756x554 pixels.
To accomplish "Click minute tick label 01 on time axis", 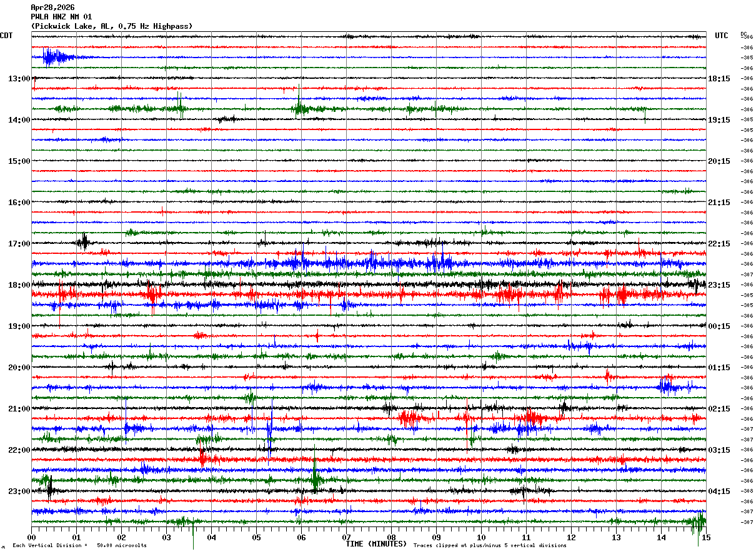I will click(76, 538).
